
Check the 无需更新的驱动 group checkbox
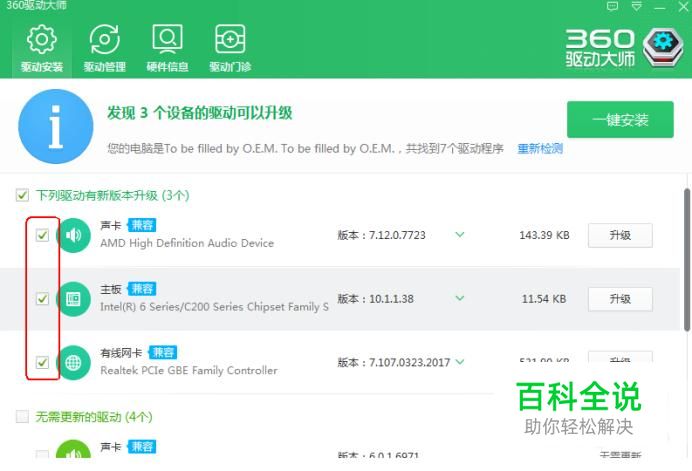pyautogui.click(x=22, y=416)
